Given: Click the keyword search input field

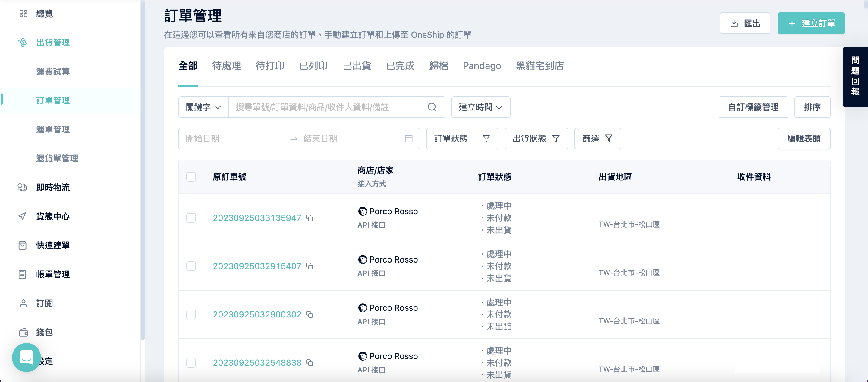Looking at the screenshot, I should pyautogui.click(x=327, y=107).
